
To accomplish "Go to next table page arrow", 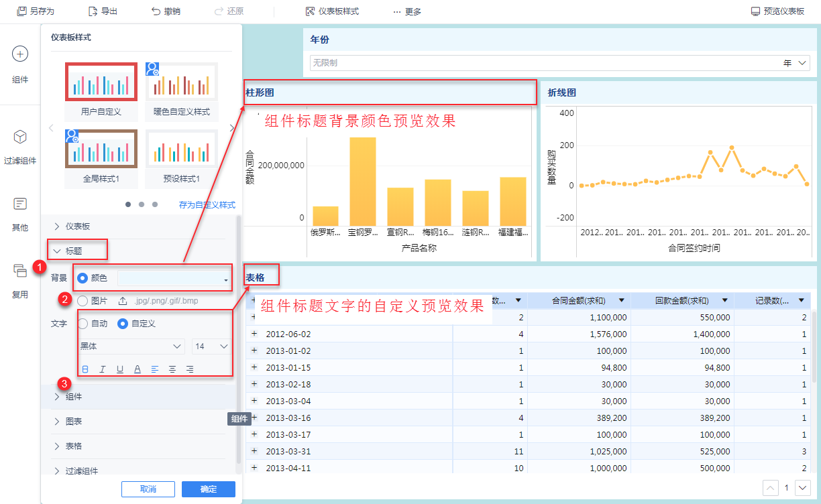I will click(x=803, y=488).
